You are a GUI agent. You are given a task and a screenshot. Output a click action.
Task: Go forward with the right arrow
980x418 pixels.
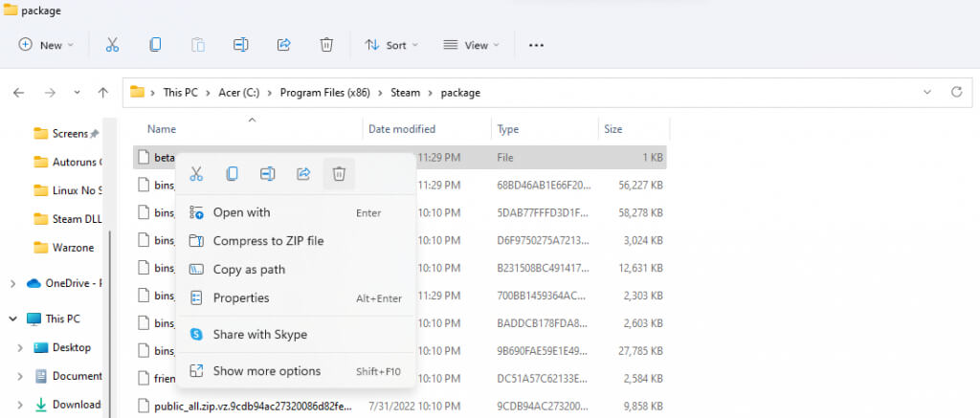click(50, 93)
